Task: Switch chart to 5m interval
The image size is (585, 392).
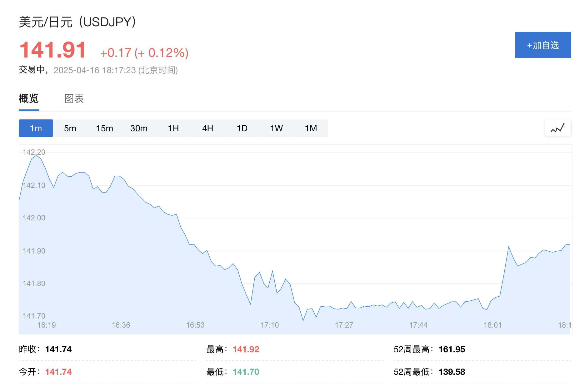Action: click(70, 128)
